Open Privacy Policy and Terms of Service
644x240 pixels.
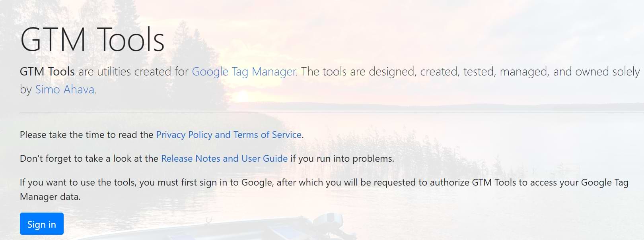point(228,135)
